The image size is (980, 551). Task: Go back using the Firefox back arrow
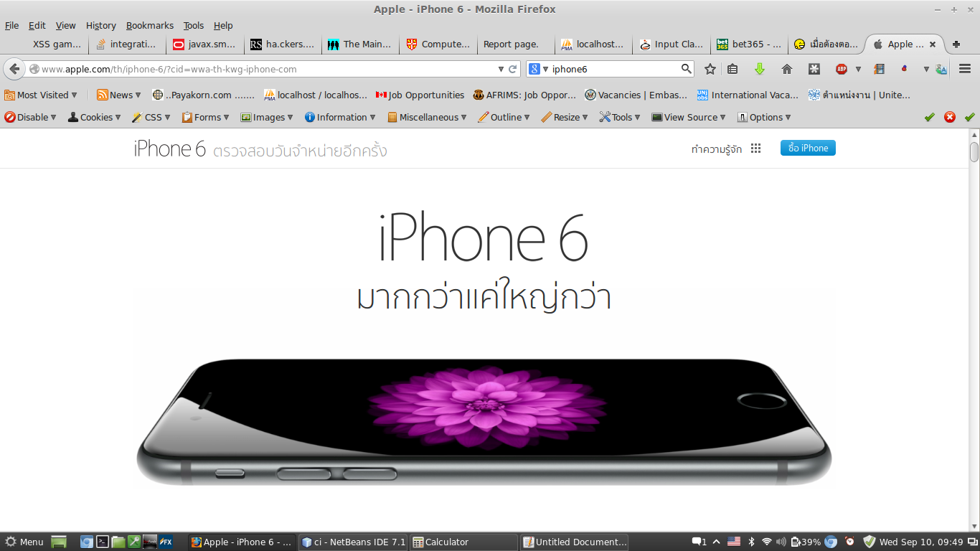(x=14, y=69)
